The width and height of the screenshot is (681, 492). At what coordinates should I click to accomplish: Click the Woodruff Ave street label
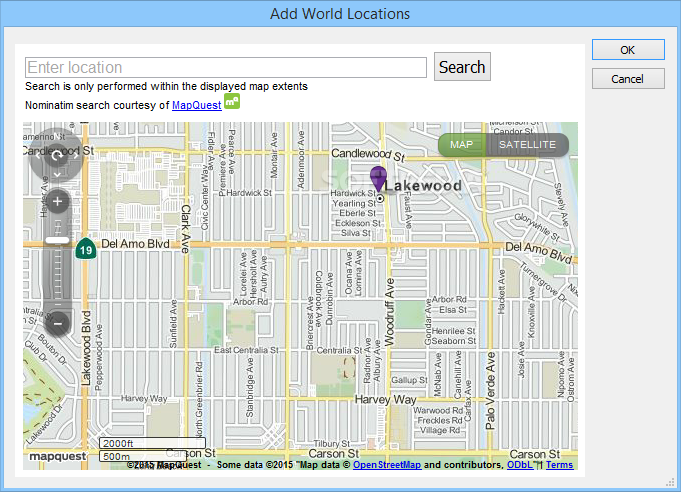coord(390,312)
